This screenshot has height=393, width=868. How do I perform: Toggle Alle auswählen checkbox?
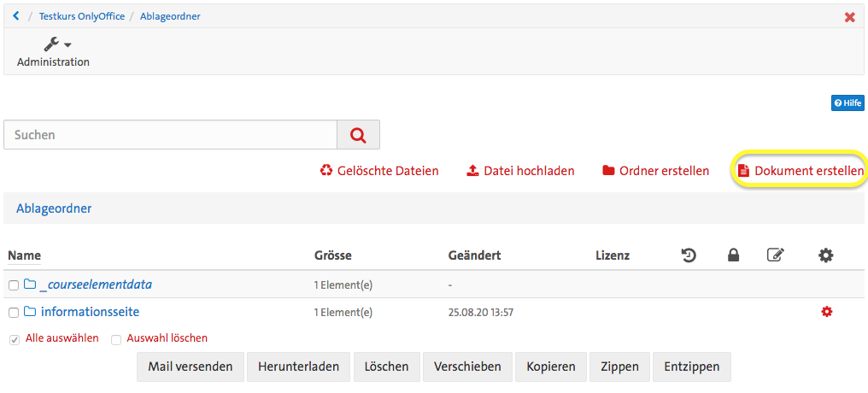tap(15, 339)
